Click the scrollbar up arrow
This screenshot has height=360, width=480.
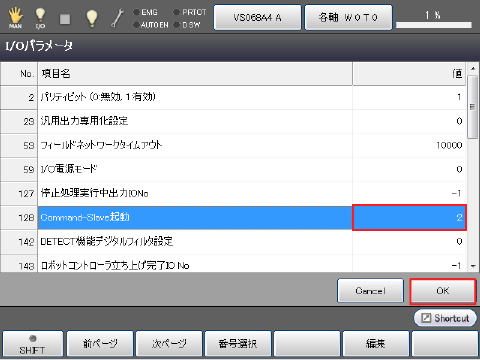[473, 69]
